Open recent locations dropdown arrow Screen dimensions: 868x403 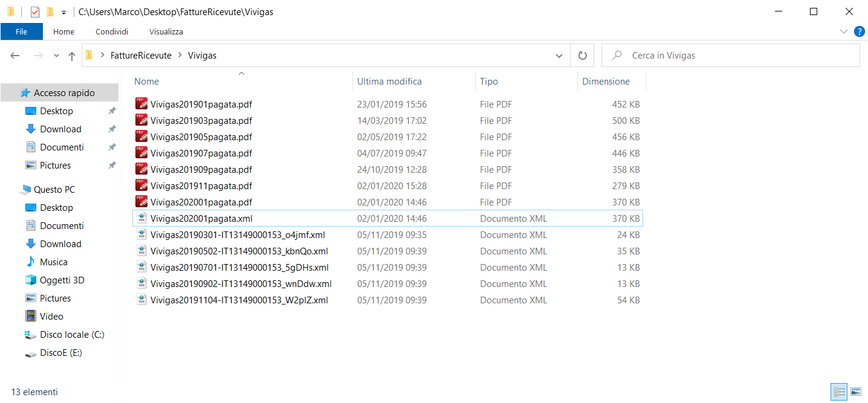[x=56, y=56]
